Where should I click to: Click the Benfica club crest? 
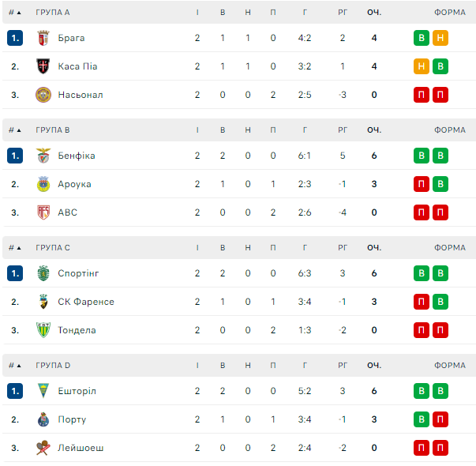[x=43, y=156]
